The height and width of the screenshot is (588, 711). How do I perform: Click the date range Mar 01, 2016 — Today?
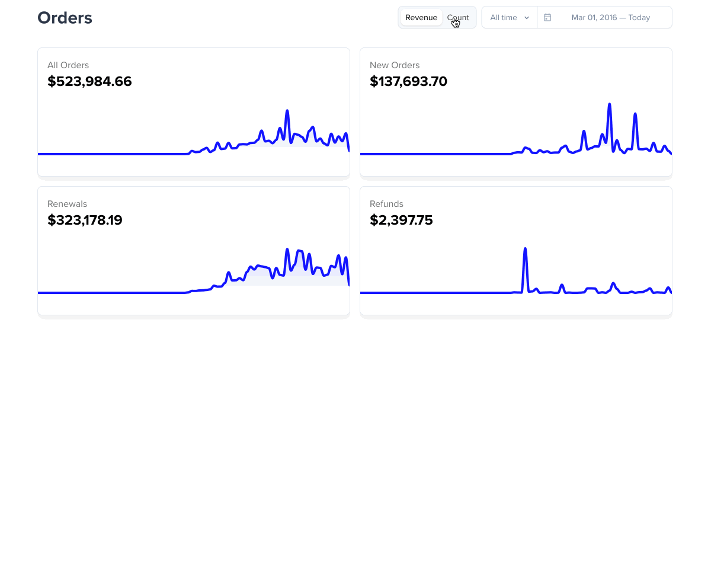610,17
